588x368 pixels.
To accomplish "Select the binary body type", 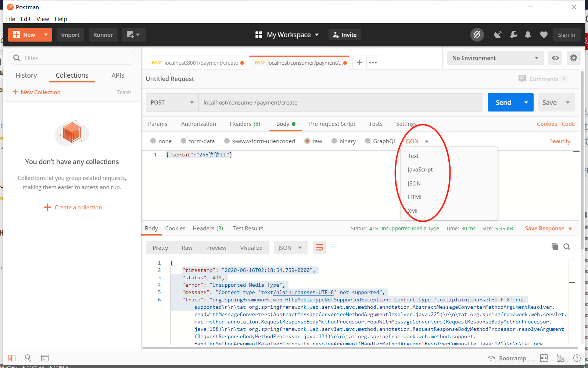I will coord(334,141).
